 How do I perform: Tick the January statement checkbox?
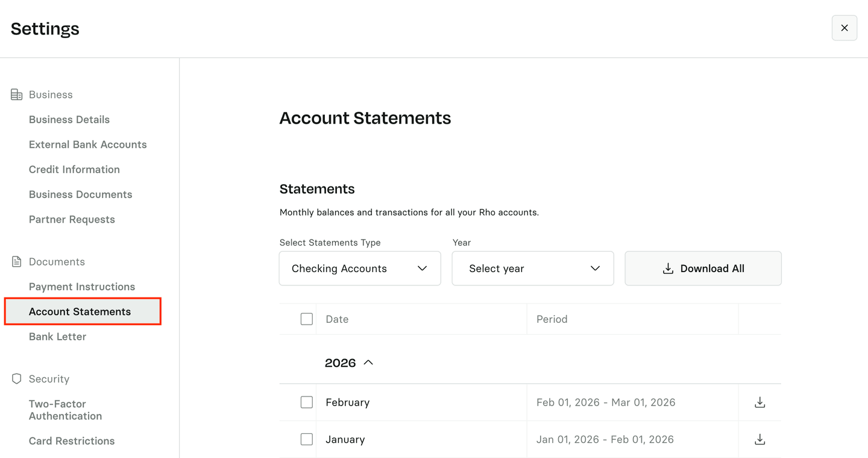307,439
